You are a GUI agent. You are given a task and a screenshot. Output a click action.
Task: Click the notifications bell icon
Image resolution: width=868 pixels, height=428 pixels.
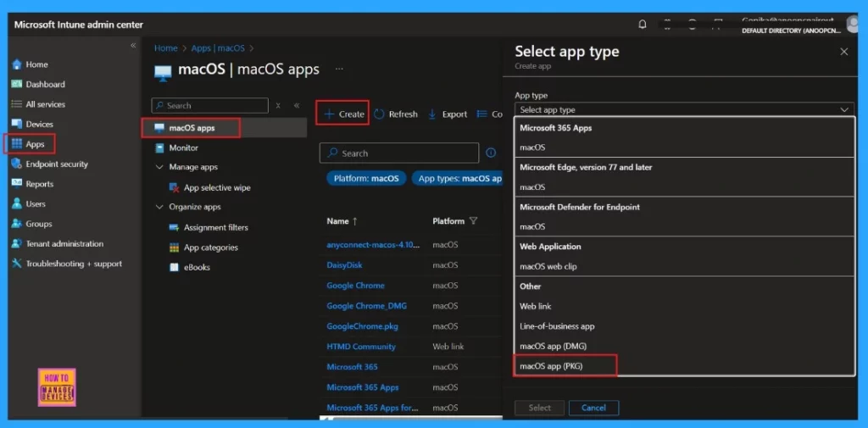pyautogui.click(x=643, y=25)
